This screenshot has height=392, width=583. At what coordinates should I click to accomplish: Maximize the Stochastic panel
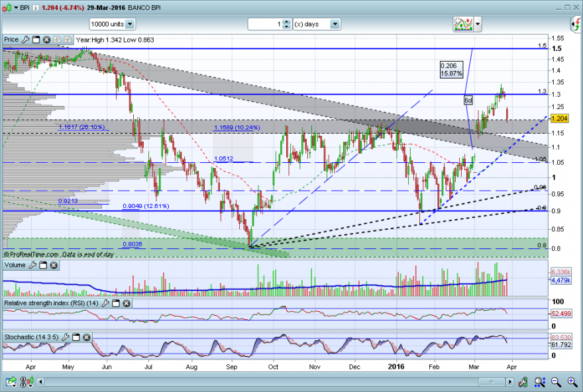pos(76,338)
